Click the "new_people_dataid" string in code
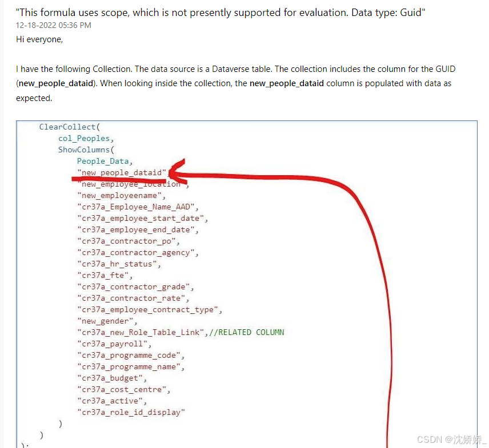Viewport: 489px width, 448px height. (x=122, y=172)
